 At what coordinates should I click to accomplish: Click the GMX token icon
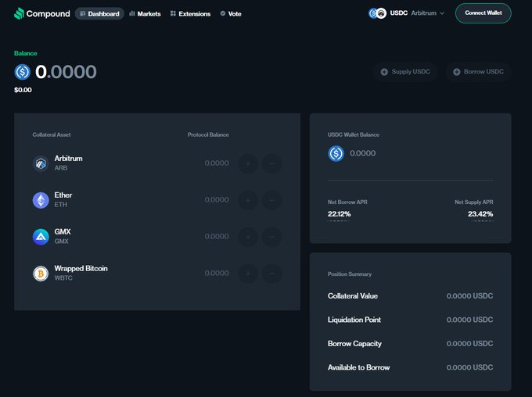[x=41, y=237]
